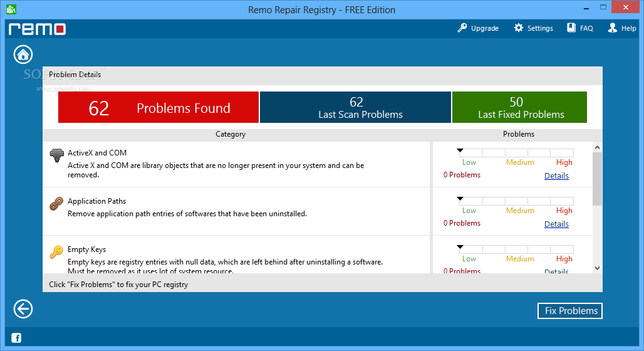This screenshot has width=644, height=351.
Task: Select the Empty Keys category title
Action: pos(86,249)
